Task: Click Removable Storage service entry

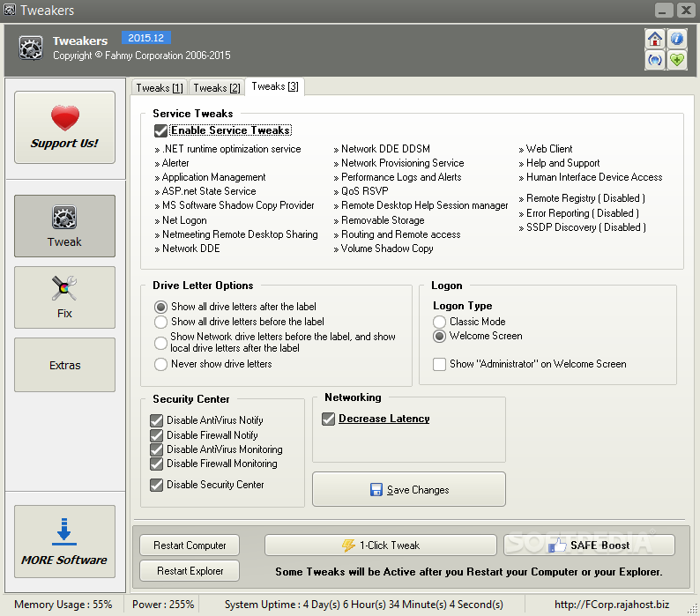Action: click(x=379, y=220)
